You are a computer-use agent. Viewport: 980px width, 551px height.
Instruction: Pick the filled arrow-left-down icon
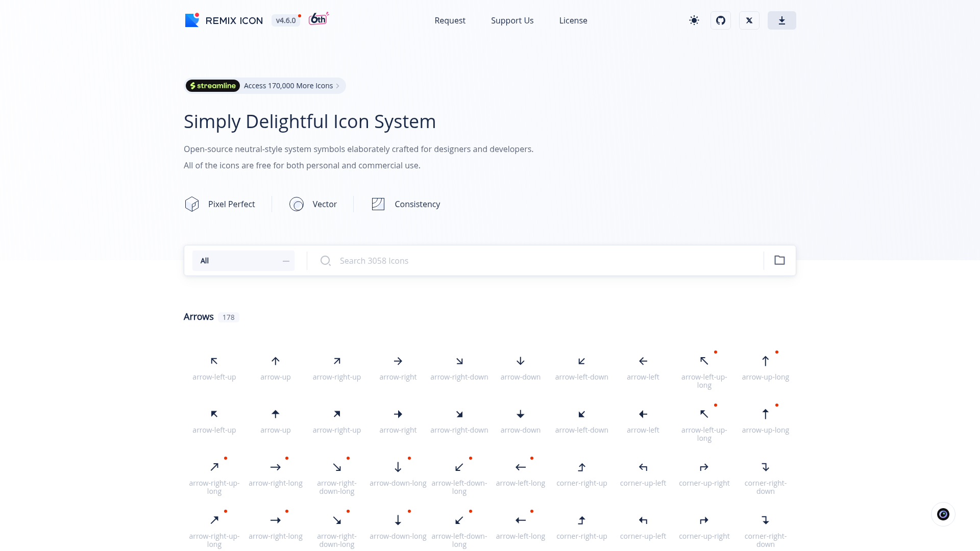pos(582,414)
